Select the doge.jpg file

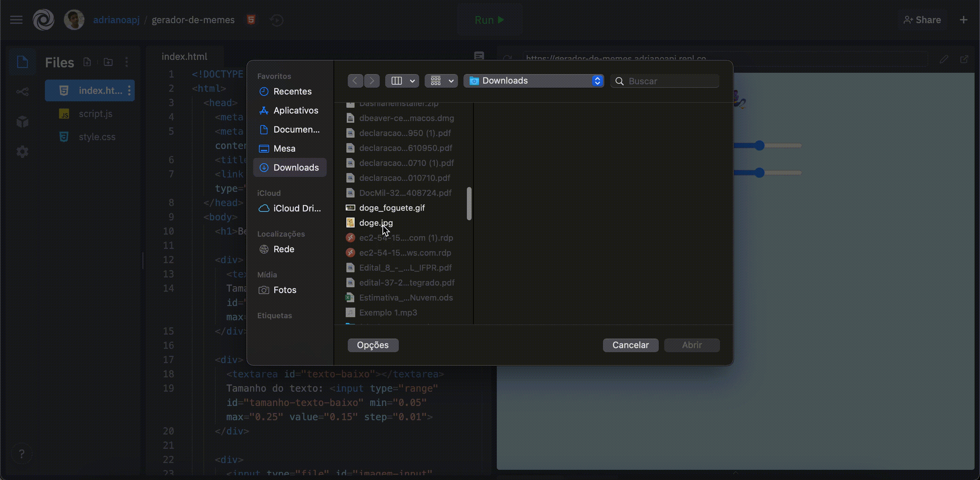(x=375, y=223)
